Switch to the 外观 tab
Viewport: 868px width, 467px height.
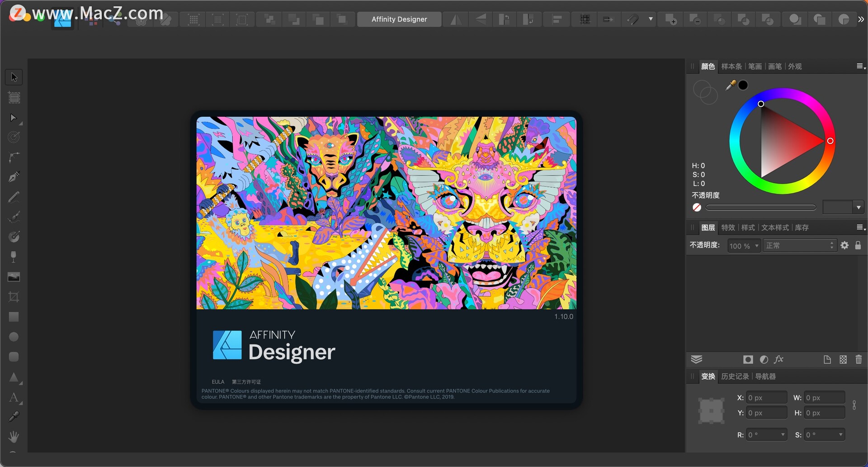tap(795, 67)
